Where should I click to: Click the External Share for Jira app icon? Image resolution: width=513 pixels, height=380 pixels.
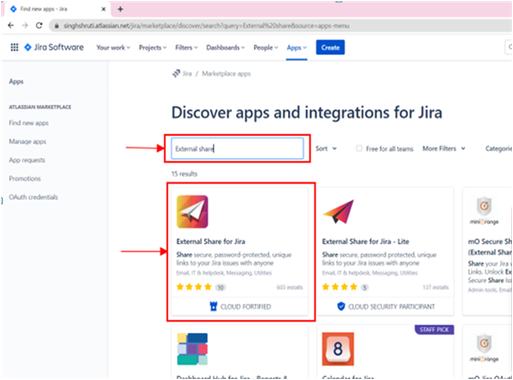pyautogui.click(x=192, y=212)
